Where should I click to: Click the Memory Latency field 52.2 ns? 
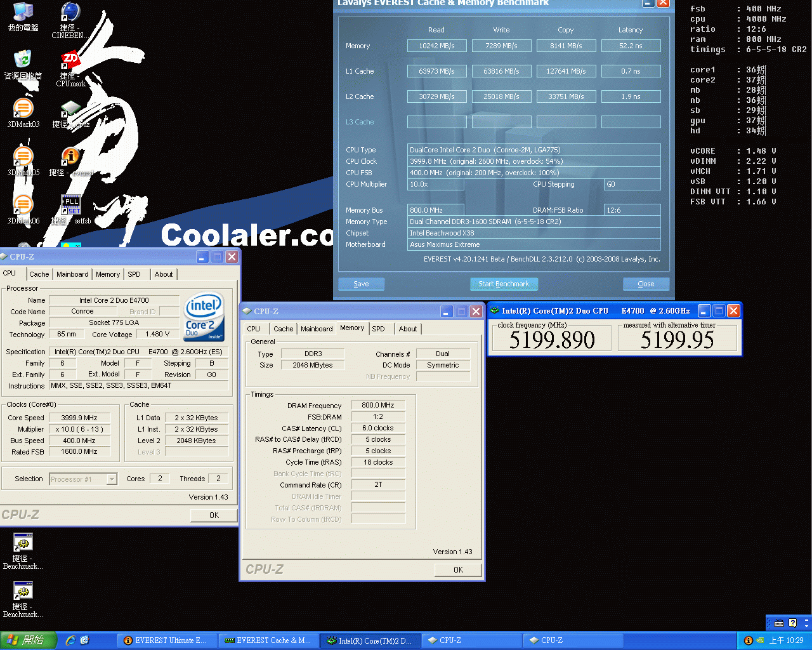(631, 46)
